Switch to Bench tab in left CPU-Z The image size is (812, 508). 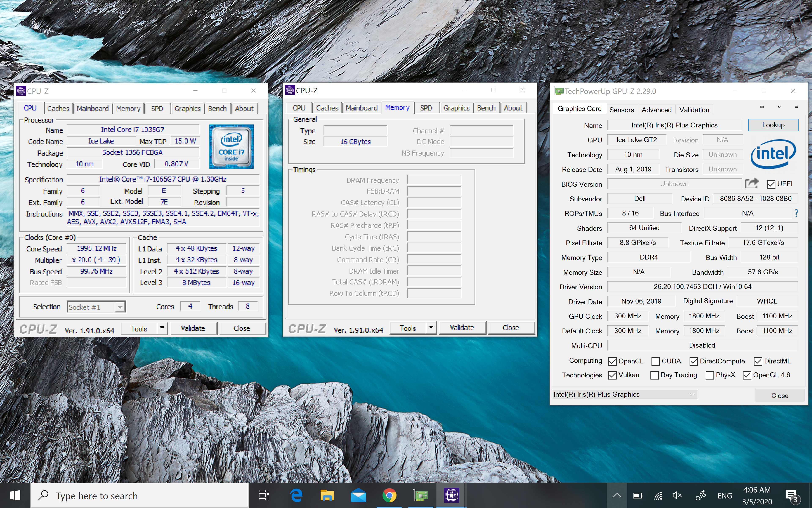[217, 109]
